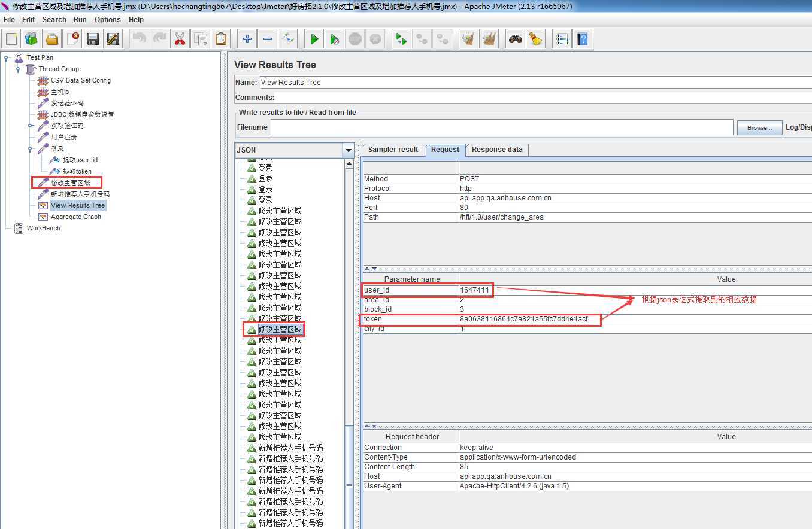Select JDBC 数据库参数设置 element

[82, 114]
